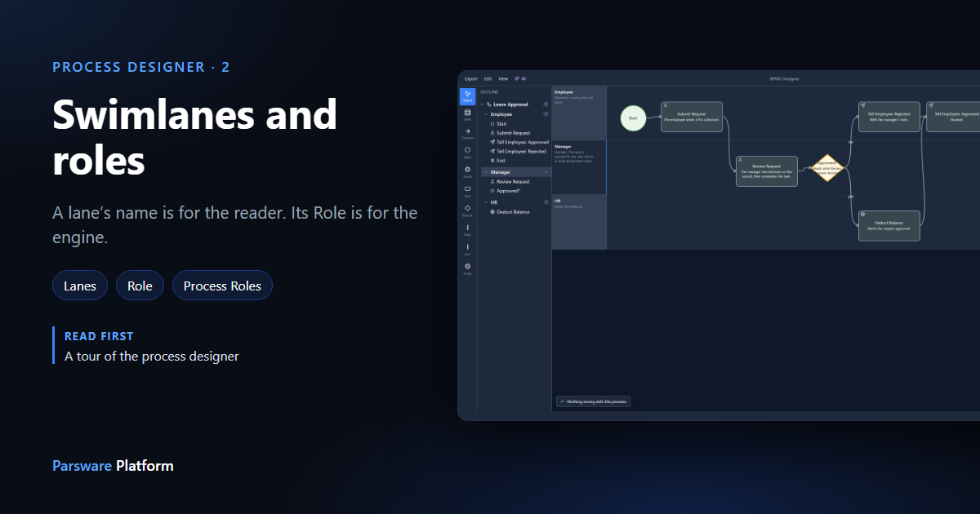Click the Employee swimlane header
This screenshot has width=980, height=514.
pyautogui.click(x=579, y=113)
